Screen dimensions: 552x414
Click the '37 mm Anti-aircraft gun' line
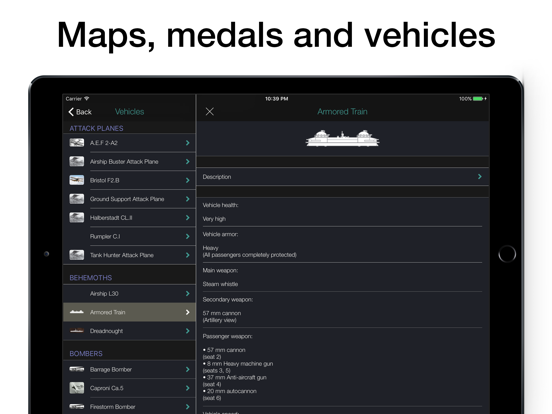[235, 377]
